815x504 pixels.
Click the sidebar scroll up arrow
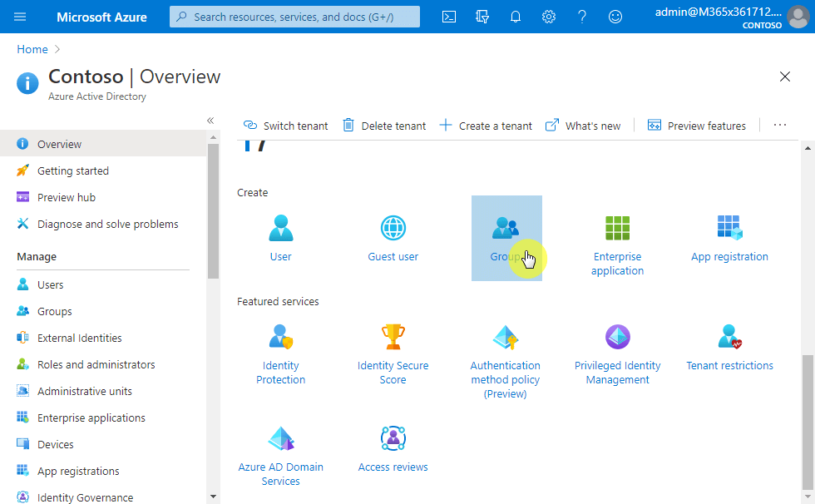click(x=213, y=137)
